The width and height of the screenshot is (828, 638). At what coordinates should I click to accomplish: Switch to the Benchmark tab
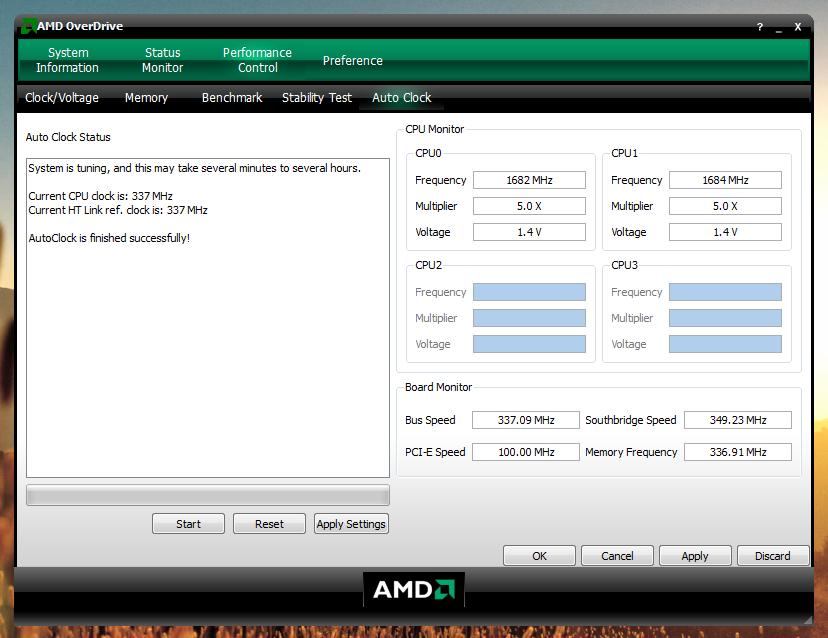pos(232,98)
